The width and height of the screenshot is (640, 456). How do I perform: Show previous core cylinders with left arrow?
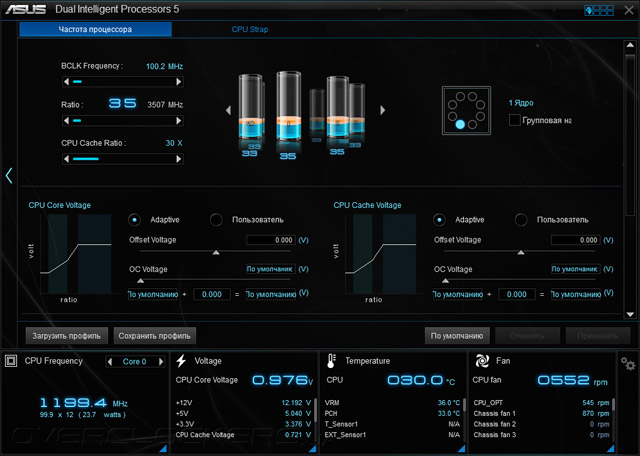click(x=228, y=110)
